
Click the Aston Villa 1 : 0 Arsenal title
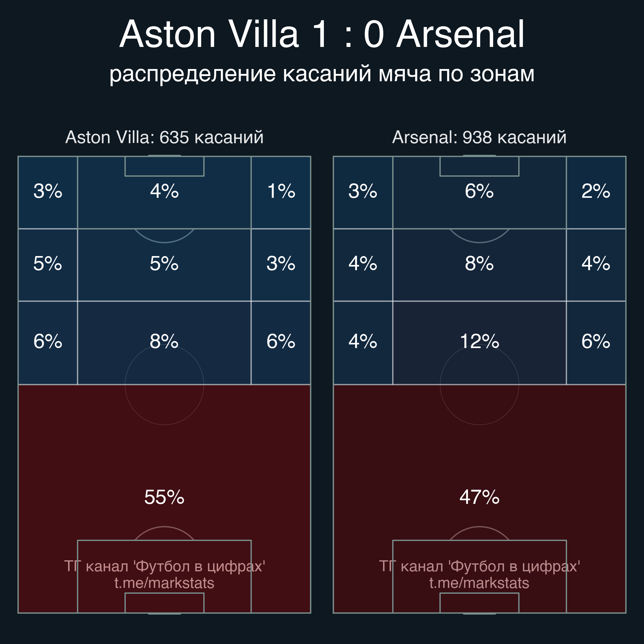(322, 34)
